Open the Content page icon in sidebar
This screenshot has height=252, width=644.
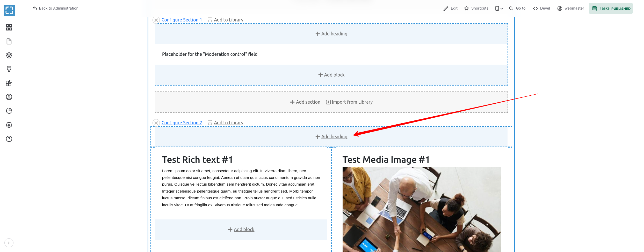(9, 41)
